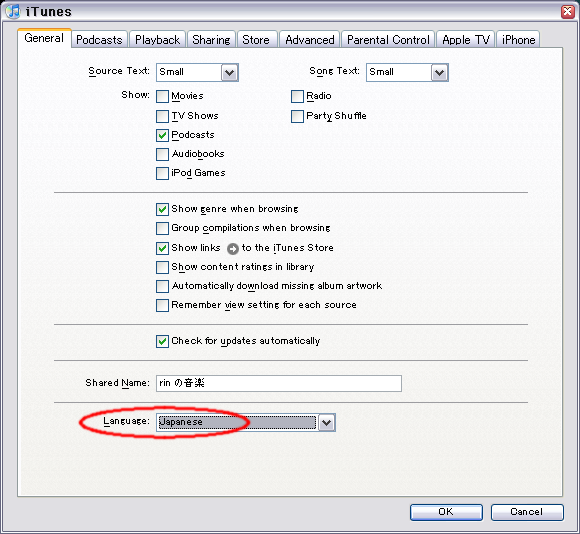The height and width of the screenshot is (534, 580).
Task: Enable Automatically download missing album artwork
Action: click(x=162, y=286)
